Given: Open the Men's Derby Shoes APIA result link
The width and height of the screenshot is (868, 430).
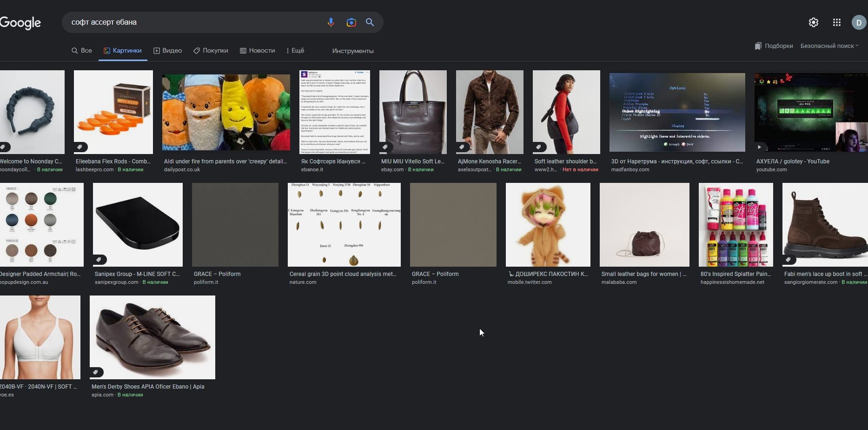Looking at the screenshot, I should (x=147, y=386).
